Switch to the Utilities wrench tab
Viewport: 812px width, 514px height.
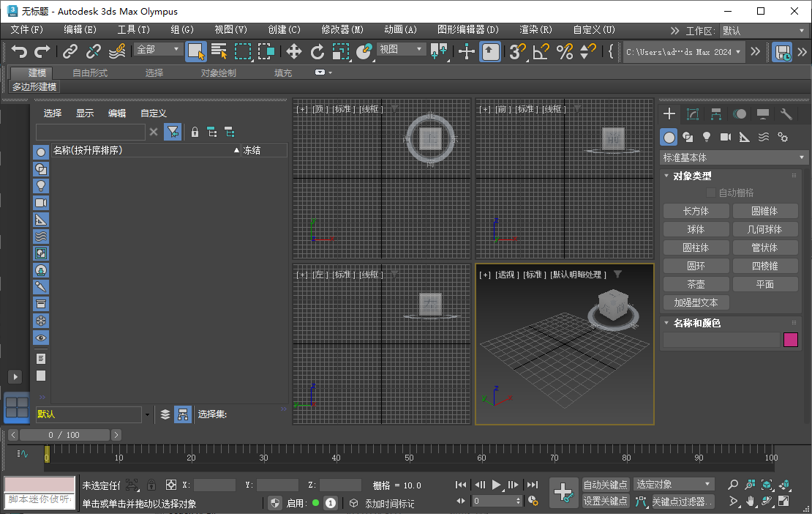pos(786,114)
